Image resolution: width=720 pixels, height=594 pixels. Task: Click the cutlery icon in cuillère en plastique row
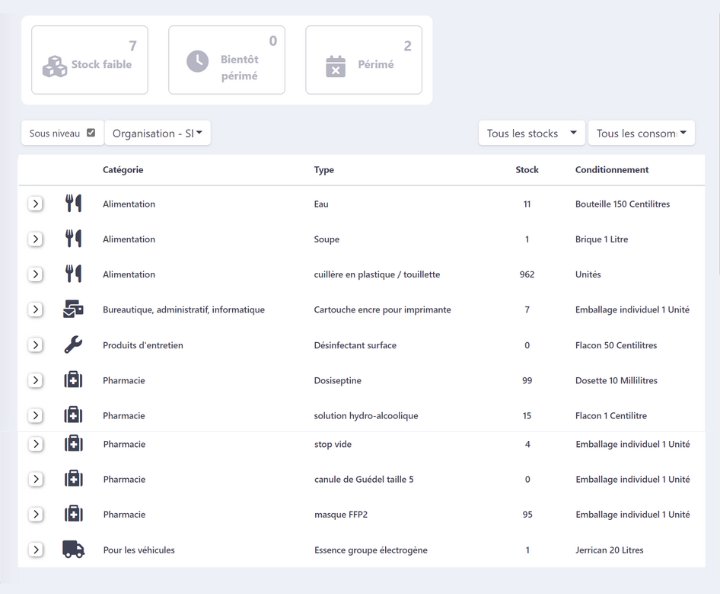(73, 274)
